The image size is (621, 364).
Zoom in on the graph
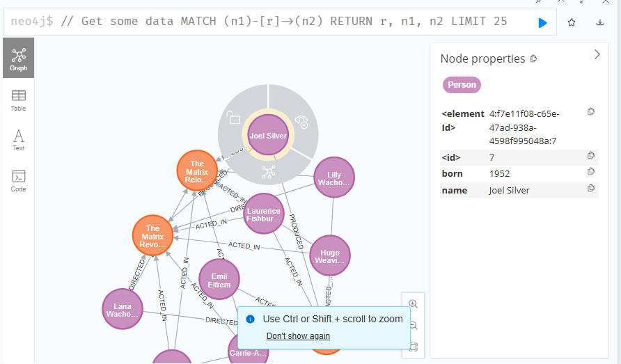[x=413, y=303]
